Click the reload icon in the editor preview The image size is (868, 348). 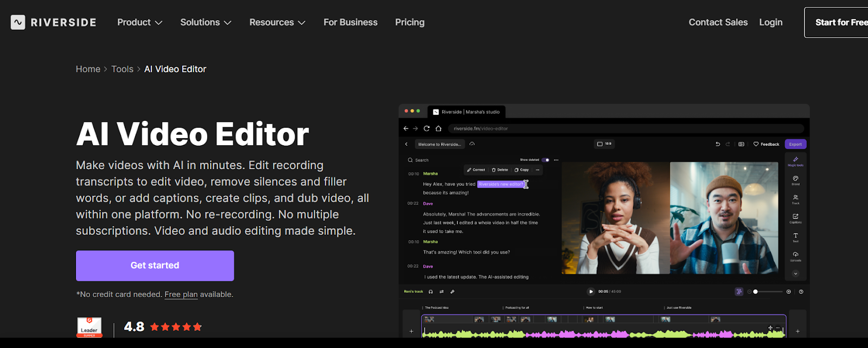[426, 128]
